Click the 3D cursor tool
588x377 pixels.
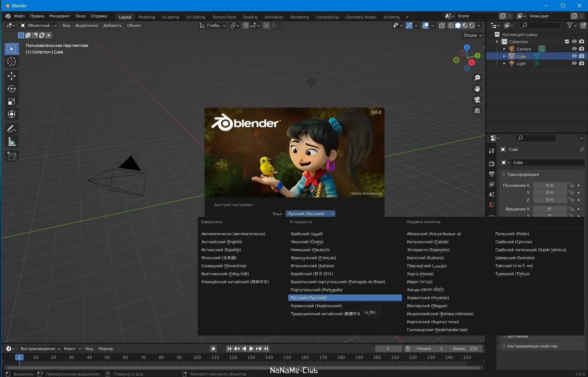coord(12,62)
